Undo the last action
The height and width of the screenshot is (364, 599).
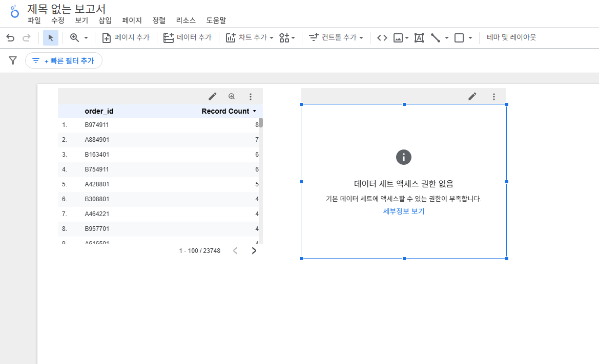(x=10, y=38)
